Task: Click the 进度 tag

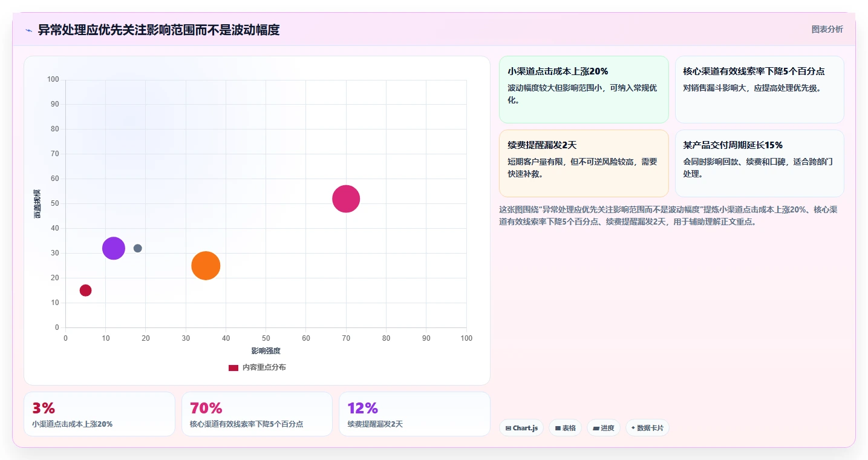Action: 604,428
